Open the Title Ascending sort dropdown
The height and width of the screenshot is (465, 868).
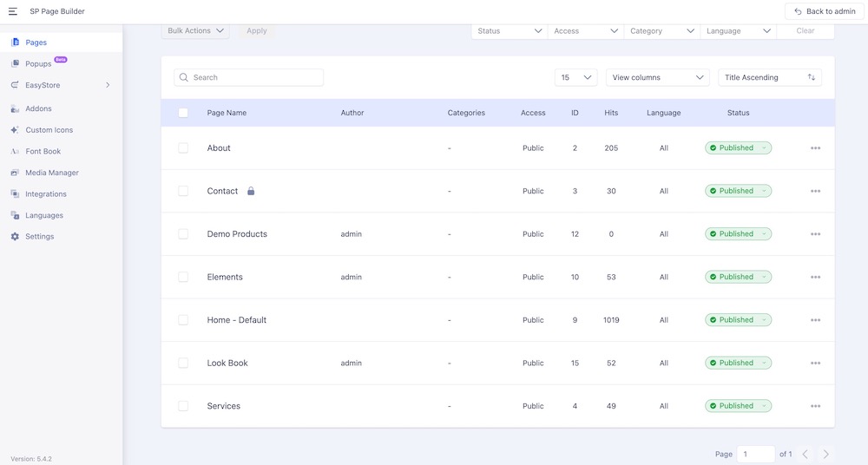coord(769,77)
